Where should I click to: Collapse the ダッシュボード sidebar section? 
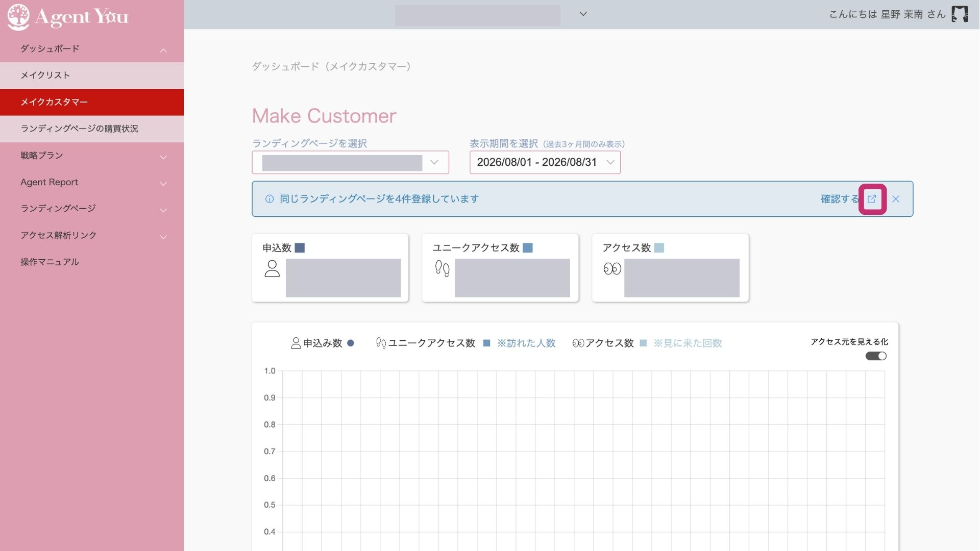click(x=163, y=50)
